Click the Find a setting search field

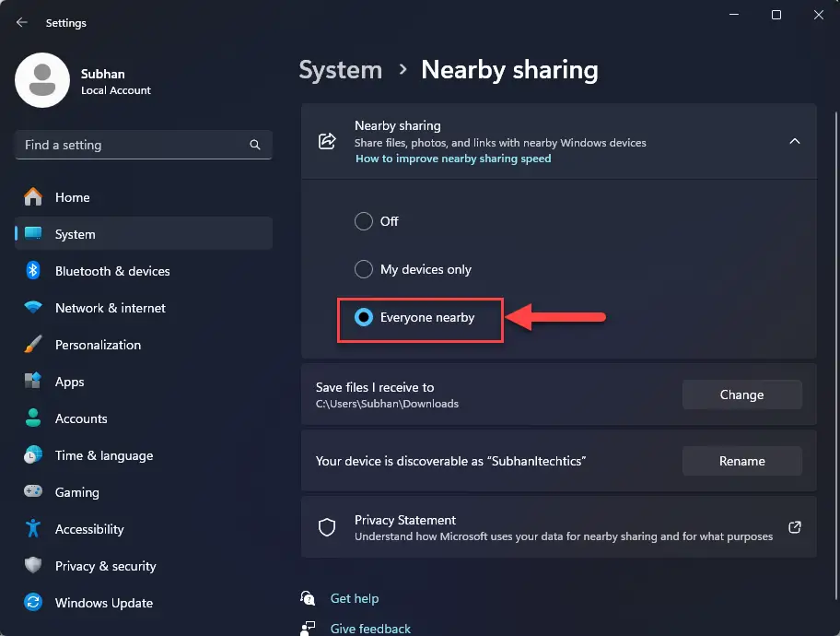(x=134, y=145)
